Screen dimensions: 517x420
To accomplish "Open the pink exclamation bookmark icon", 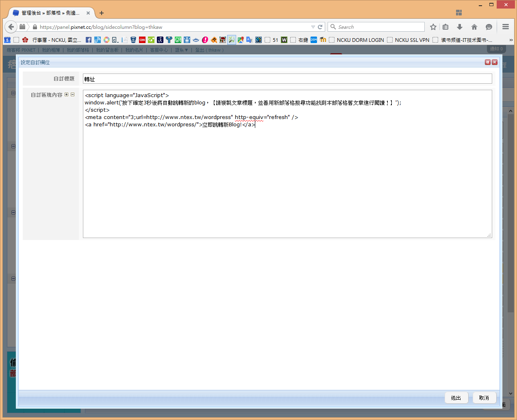I will click(x=205, y=40).
